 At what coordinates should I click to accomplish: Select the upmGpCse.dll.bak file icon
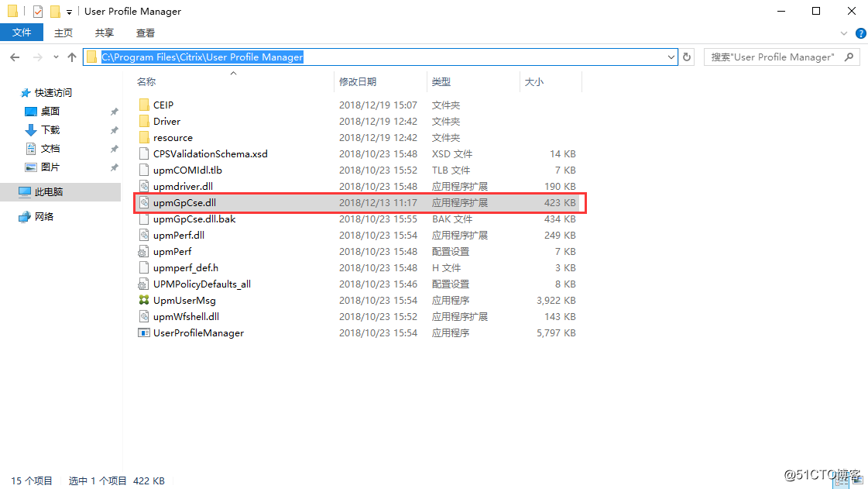(x=144, y=219)
